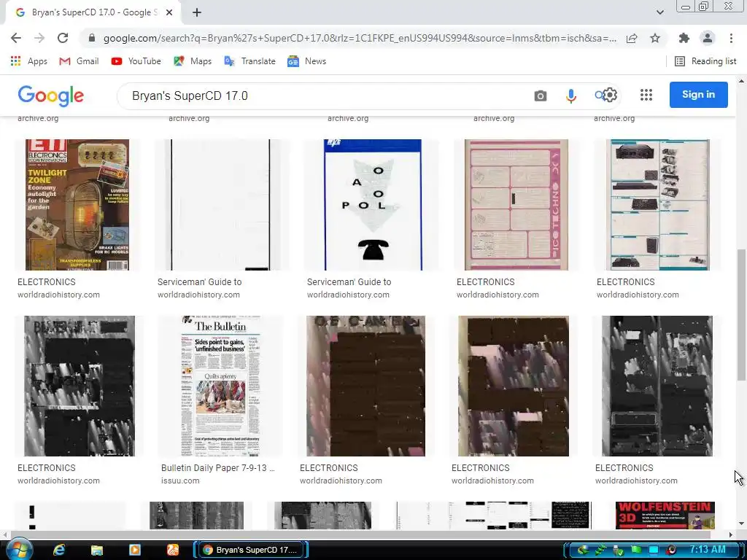Click the search box with Bryan's SuperCD 17.0
Viewport: 747px width, 560px height.
[324, 96]
